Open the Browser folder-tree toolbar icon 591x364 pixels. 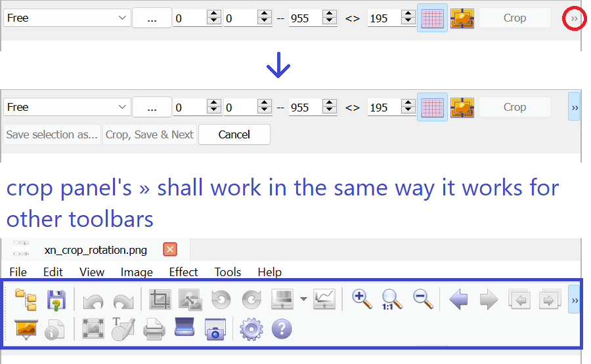26,300
